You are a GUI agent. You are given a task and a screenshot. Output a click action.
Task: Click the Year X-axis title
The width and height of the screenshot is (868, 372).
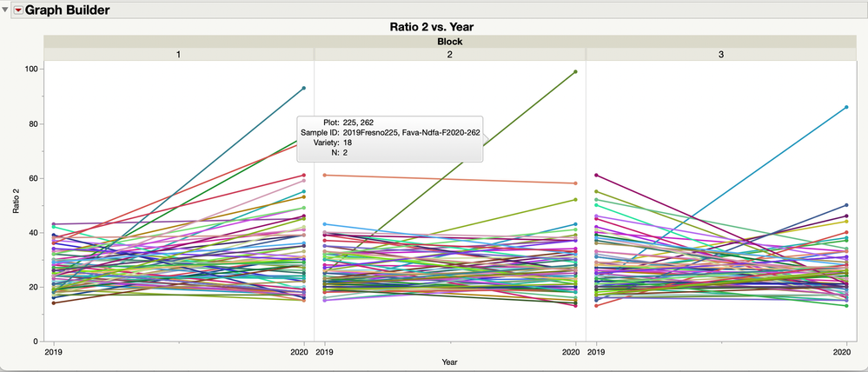449,362
